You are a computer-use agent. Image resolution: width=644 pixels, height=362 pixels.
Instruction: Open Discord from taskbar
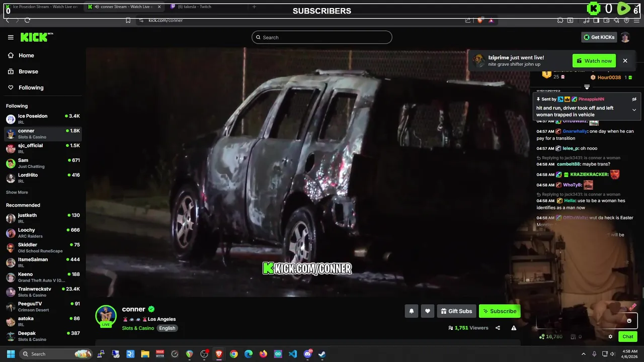[307, 354]
